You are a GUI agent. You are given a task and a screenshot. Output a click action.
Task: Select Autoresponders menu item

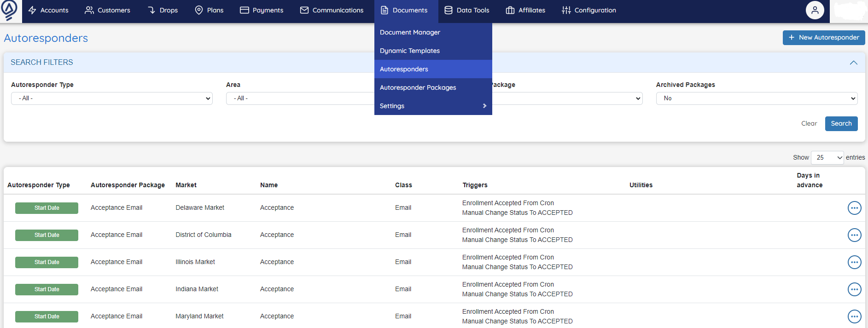pos(433,69)
